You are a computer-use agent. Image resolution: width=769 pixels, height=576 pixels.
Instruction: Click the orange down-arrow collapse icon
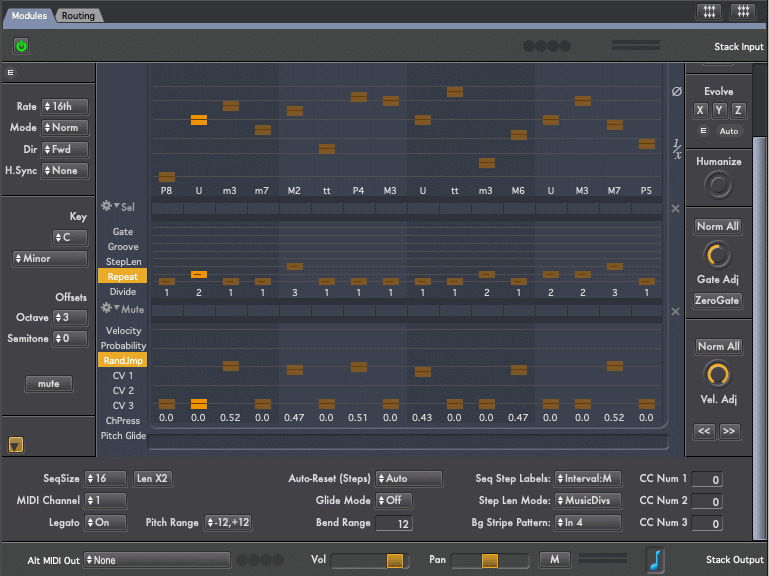click(x=16, y=445)
